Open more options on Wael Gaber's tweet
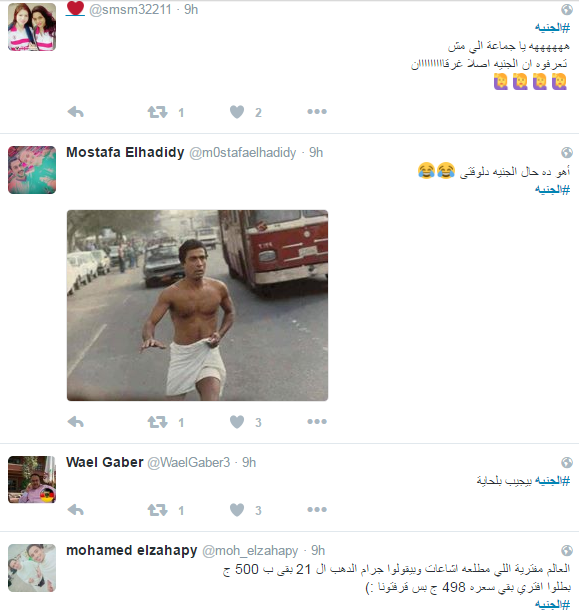Image resolution: width=579 pixels, height=614 pixels. pyautogui.click(x=317, y=509)
